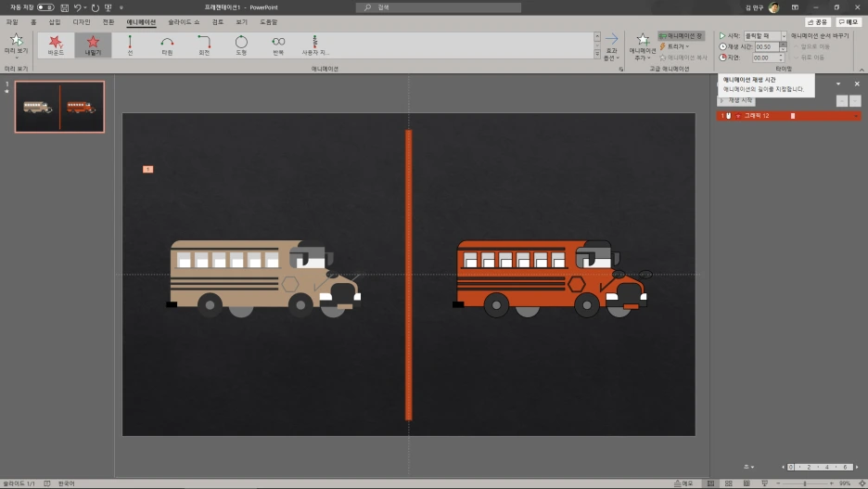Click the Redo/Repeat icon
This screenshot has width=868, height=489.
tap(96, 7)
